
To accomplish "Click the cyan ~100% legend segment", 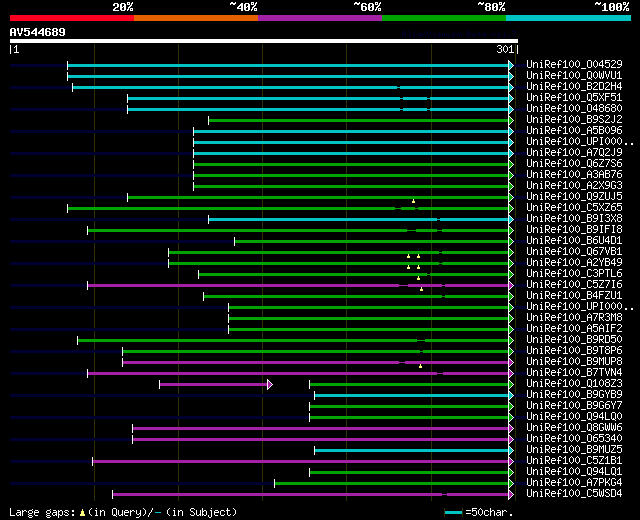I will pos(569,18).
